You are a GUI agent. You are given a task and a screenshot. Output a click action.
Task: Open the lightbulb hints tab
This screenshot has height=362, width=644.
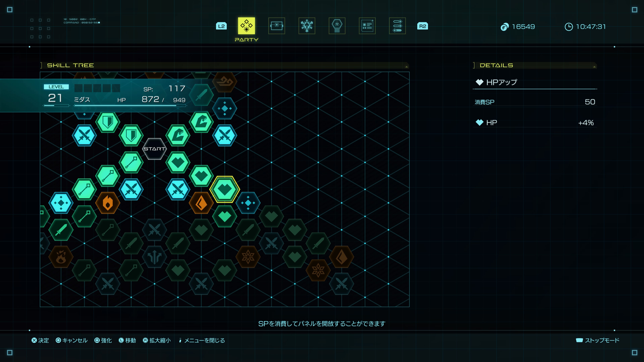(337, 26)
